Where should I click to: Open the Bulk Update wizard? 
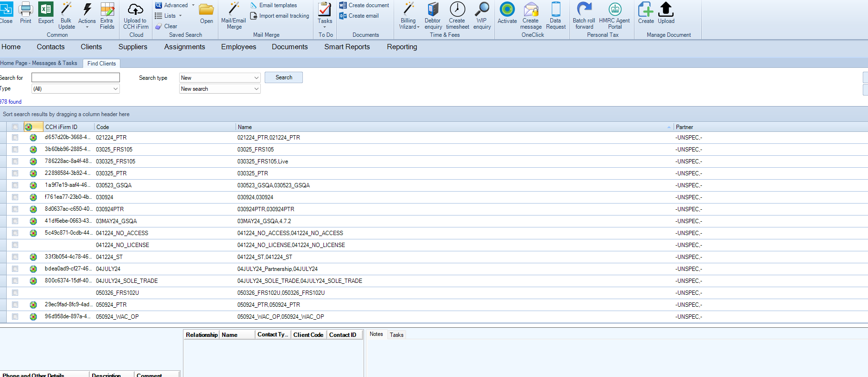(x=66, y=15)
